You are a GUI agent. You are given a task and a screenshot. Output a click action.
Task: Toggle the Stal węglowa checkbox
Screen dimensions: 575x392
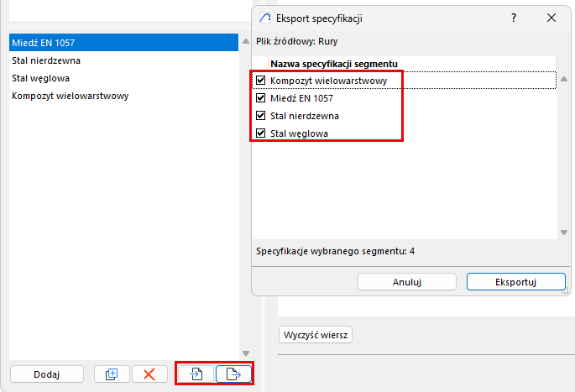tap(261, 133)
